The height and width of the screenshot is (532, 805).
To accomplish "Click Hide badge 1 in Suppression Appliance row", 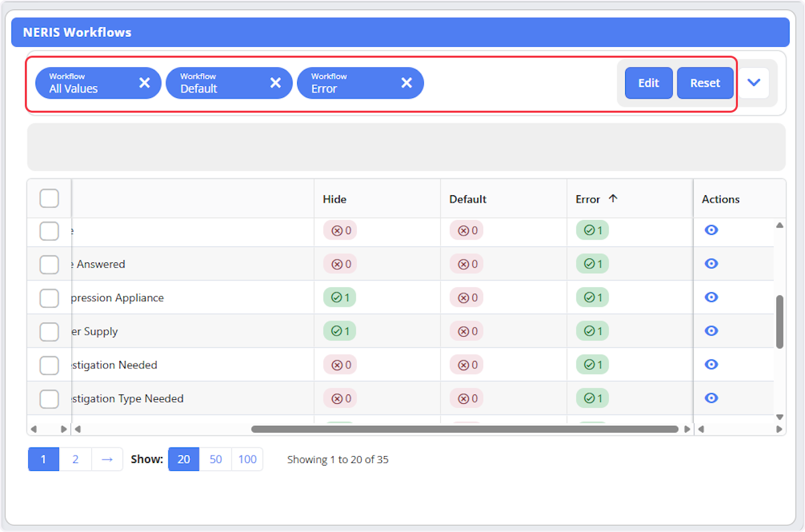I will [x=339, y=297].
